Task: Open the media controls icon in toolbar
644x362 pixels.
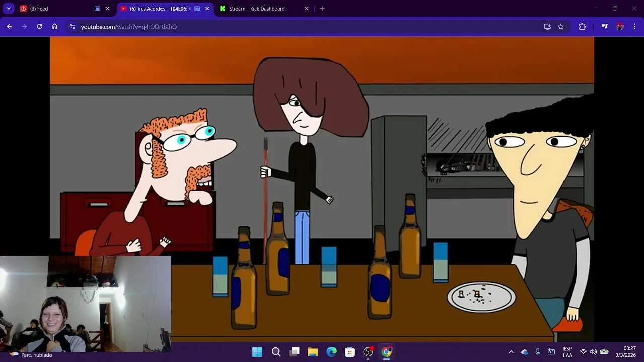Action: [604, 27]
